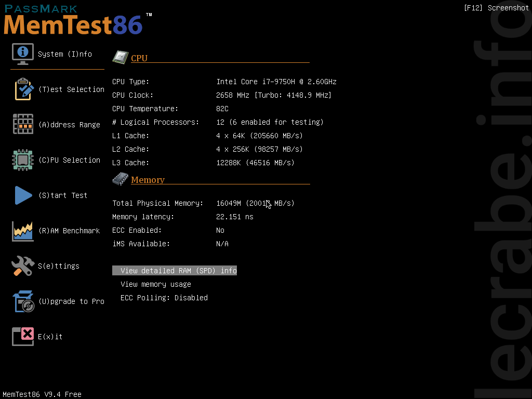The width and height of the screenshot is (532, 399).
Task: Click the ECC Enabled: label
Action: 137,230
